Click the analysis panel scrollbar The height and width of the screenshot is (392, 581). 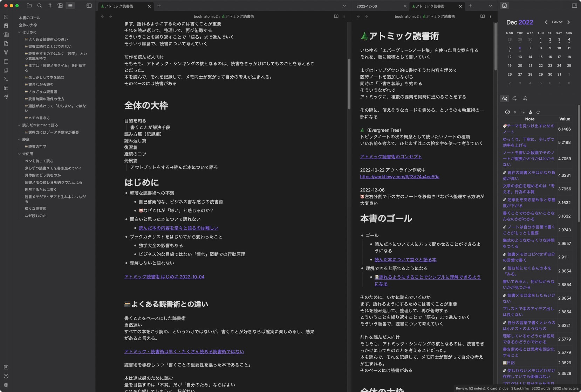[x=579, y=163]
